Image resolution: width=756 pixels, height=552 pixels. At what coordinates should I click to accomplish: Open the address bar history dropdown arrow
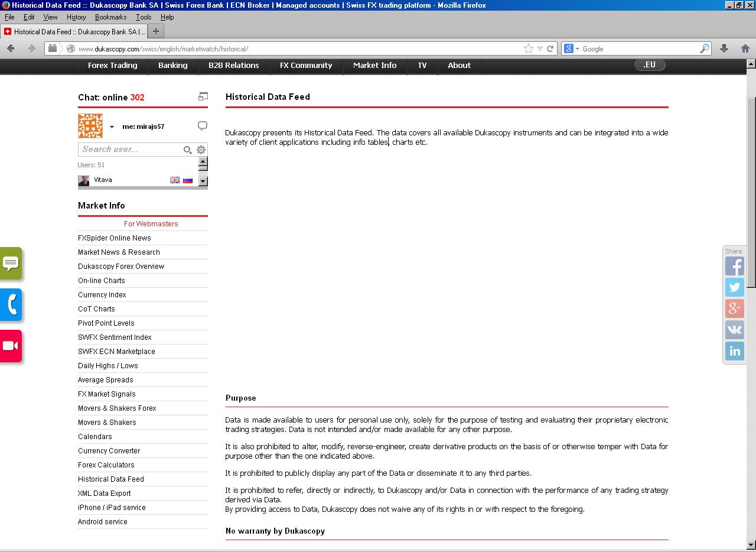pos(540,49)
